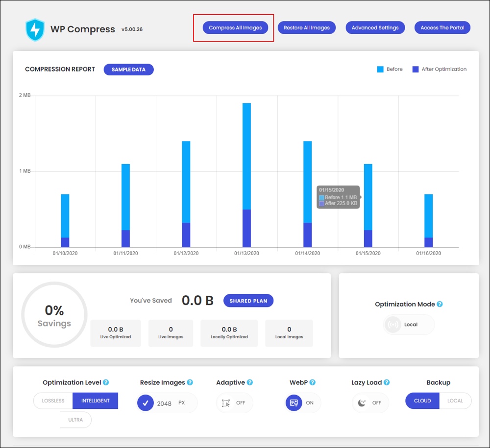
Task: Choose Local backup option
Action: pyautogui.click(x=455, y=401)
